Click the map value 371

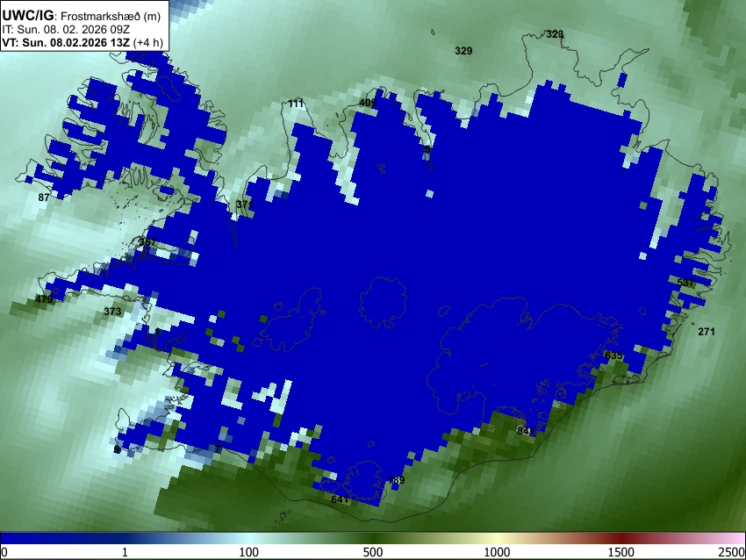coord(245,205)
